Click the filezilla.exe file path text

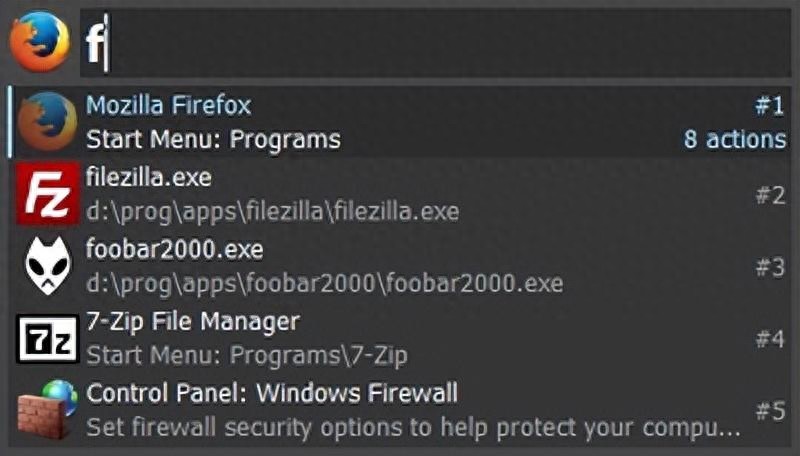tap(272, 212)
